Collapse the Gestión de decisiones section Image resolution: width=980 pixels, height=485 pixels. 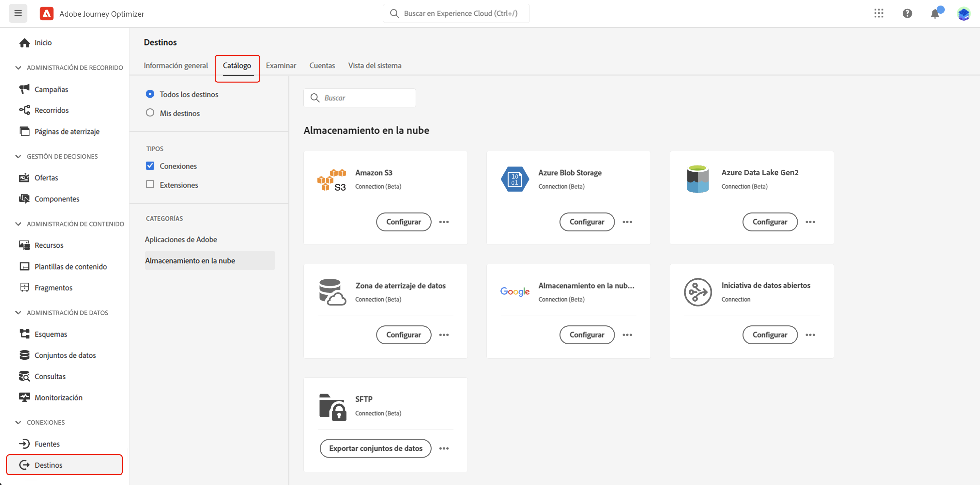(x=18, y=156)
